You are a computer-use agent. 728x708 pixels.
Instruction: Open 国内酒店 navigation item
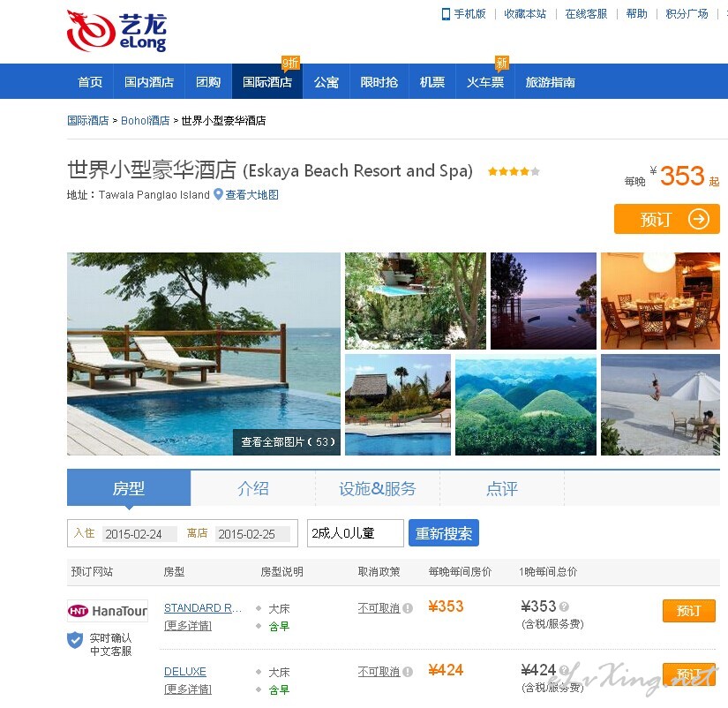tap(149, 82)
